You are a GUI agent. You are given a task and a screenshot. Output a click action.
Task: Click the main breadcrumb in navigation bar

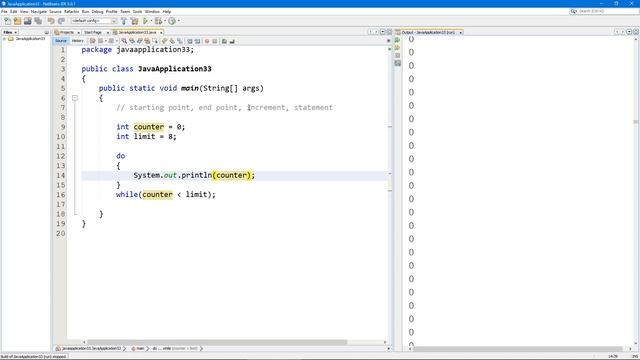[138, 349]
